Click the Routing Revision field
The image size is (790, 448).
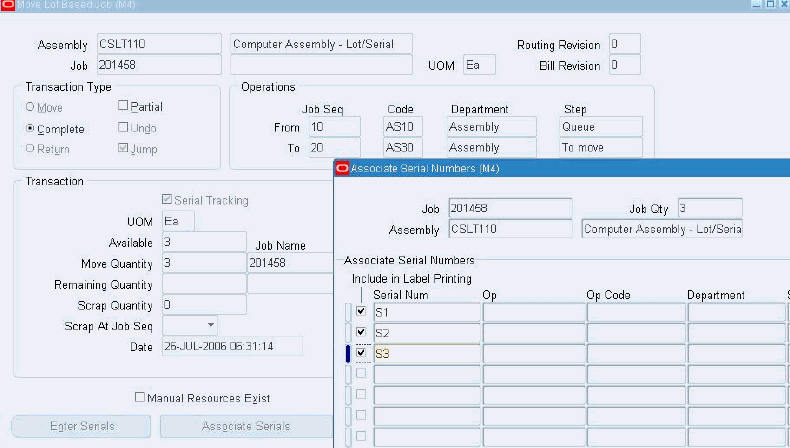tap(625, 44)
